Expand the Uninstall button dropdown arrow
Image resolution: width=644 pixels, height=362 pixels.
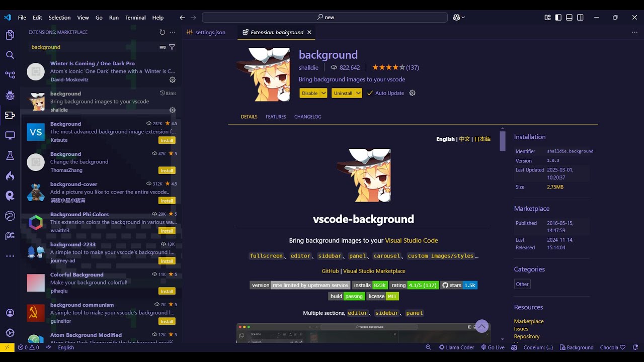tap(358, 93)
